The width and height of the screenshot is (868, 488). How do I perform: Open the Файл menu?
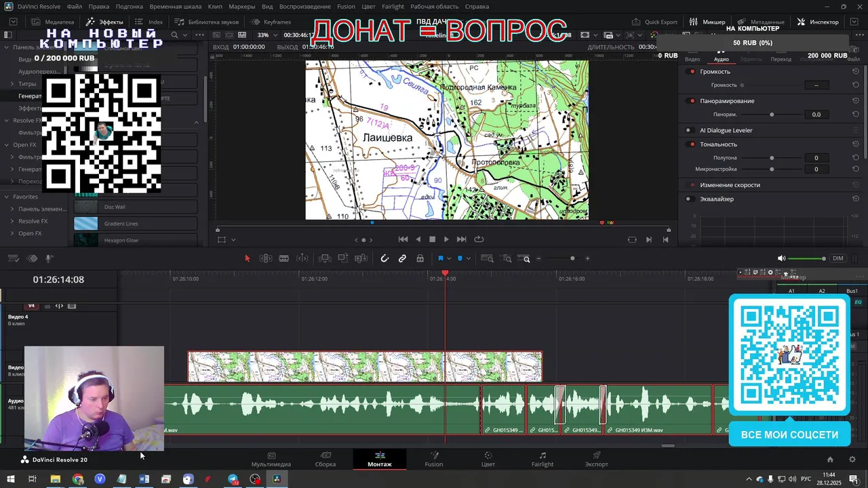click(x=75, y=6)
